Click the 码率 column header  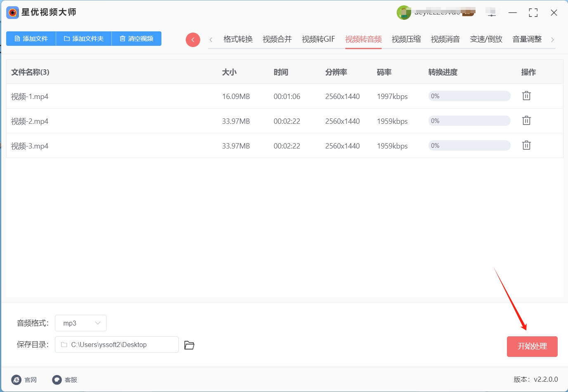pos(384,72)
